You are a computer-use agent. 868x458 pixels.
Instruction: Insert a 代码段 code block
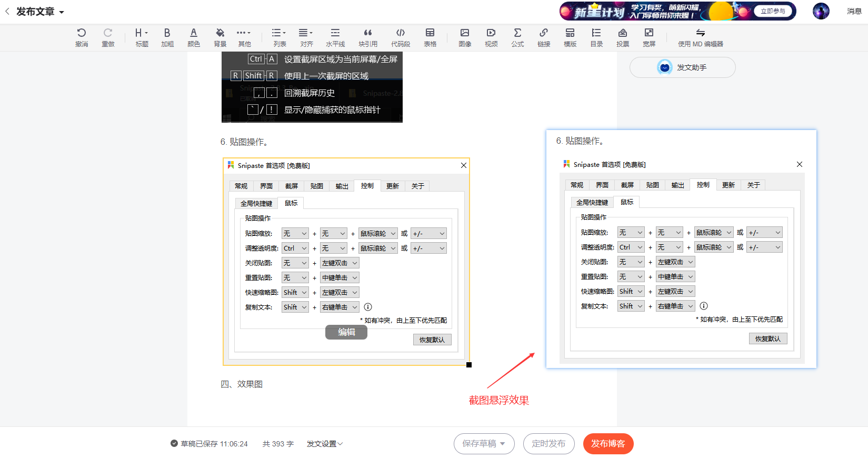(x=401, y=38)
